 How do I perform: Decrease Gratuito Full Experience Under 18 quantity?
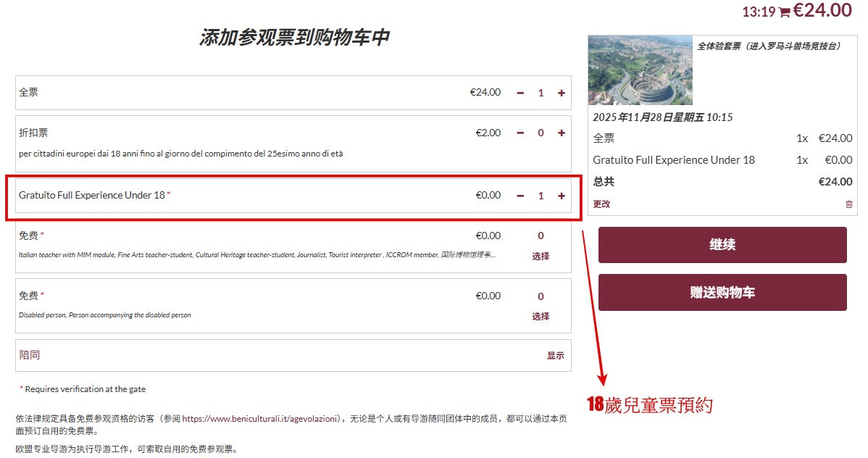click(x=520, y=196)
